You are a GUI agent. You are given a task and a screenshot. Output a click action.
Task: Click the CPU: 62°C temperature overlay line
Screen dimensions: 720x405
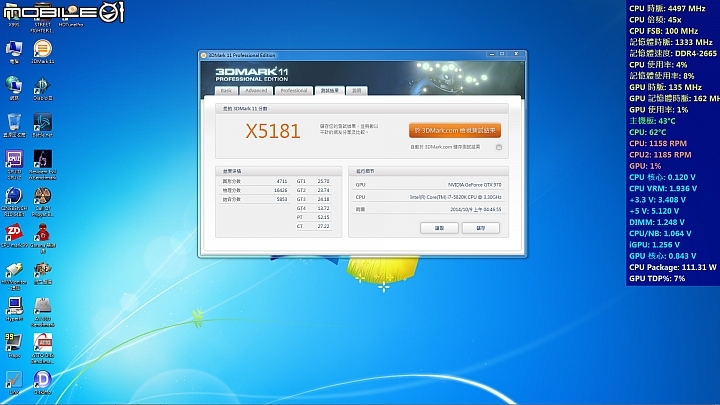tap(647, 132)
